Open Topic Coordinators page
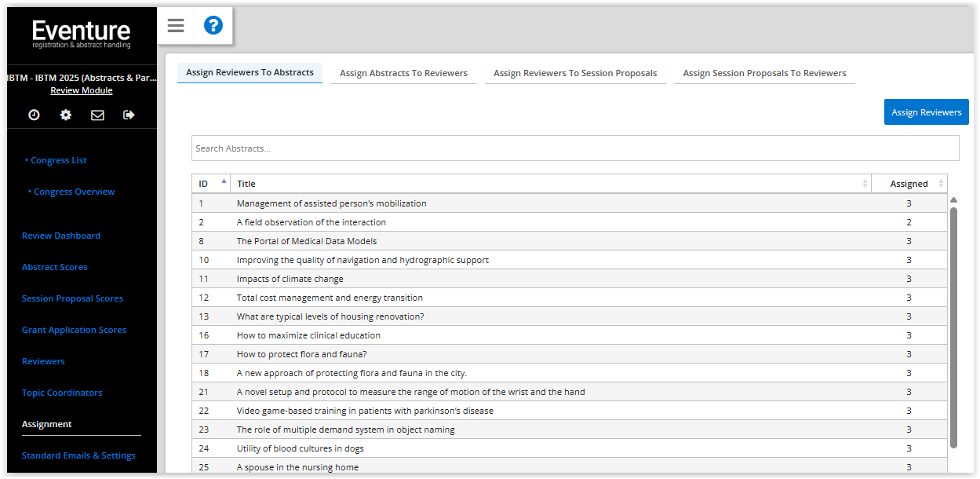Viewport: 980px width, 479px height. tap(62, 393)
